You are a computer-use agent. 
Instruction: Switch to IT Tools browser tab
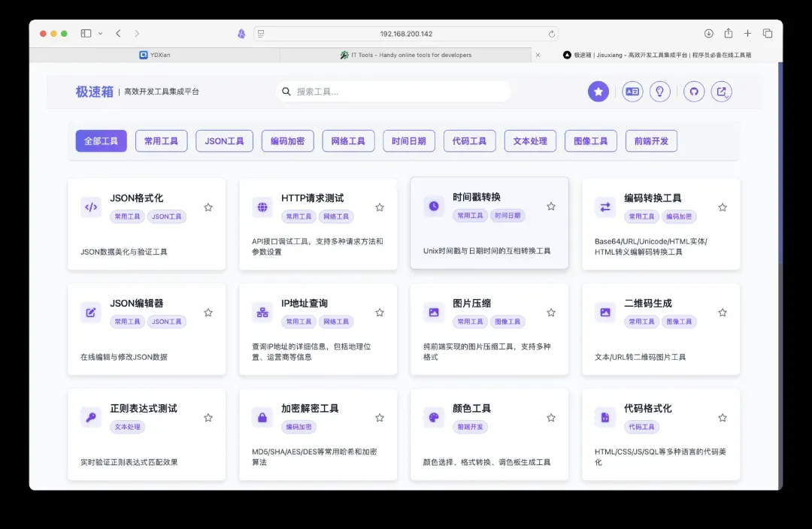point(406,55)
